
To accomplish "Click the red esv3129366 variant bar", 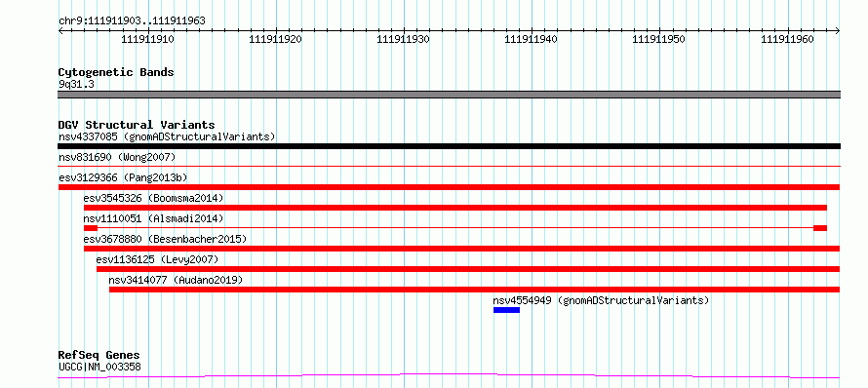I will coord(449,187).
